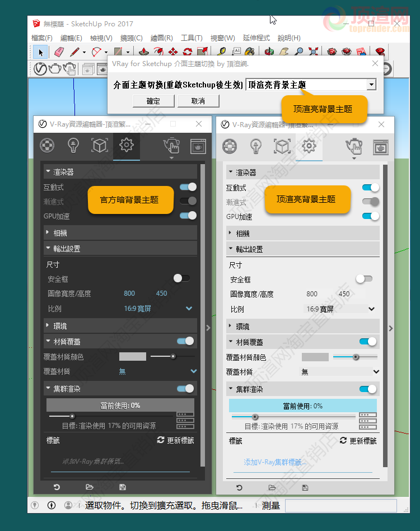Open Geometry tab in dark asset editor
The image size is (420, 531).
[x=100, y=146]
